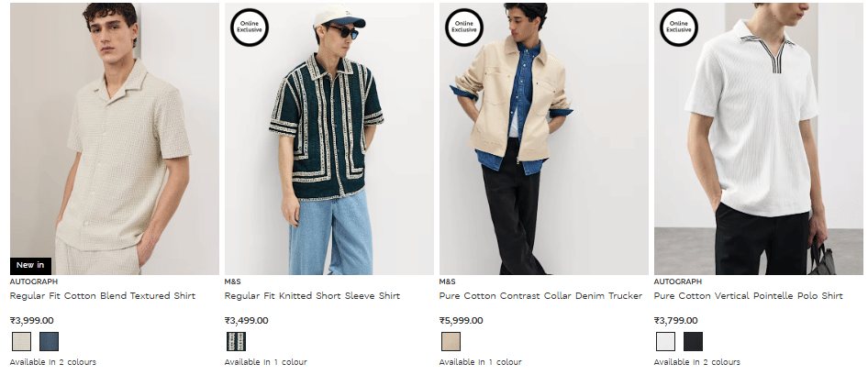This screenshot has height=375, width=868.
Task: Click Online Exclusive badge on denim trucker
Action: pos(464,28)
